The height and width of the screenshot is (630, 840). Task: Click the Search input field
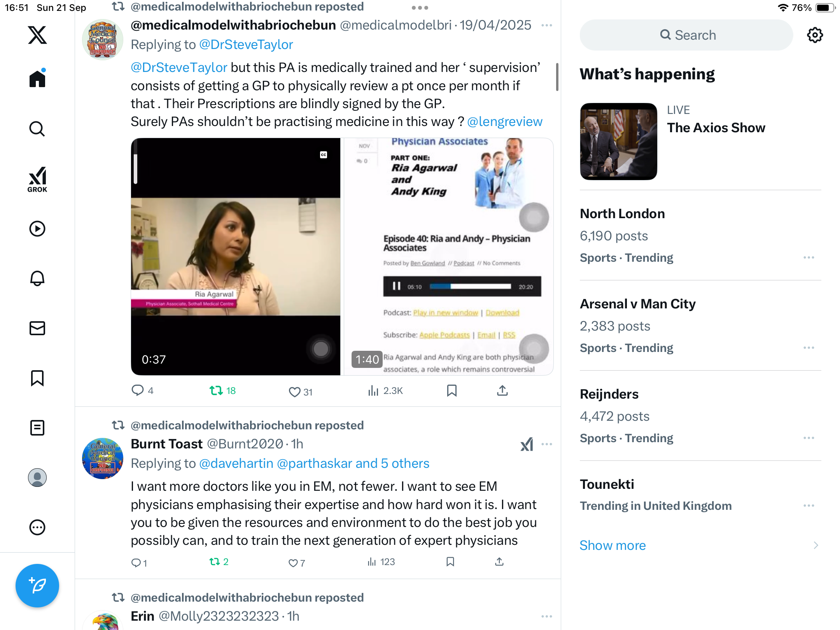coord(686,35)
